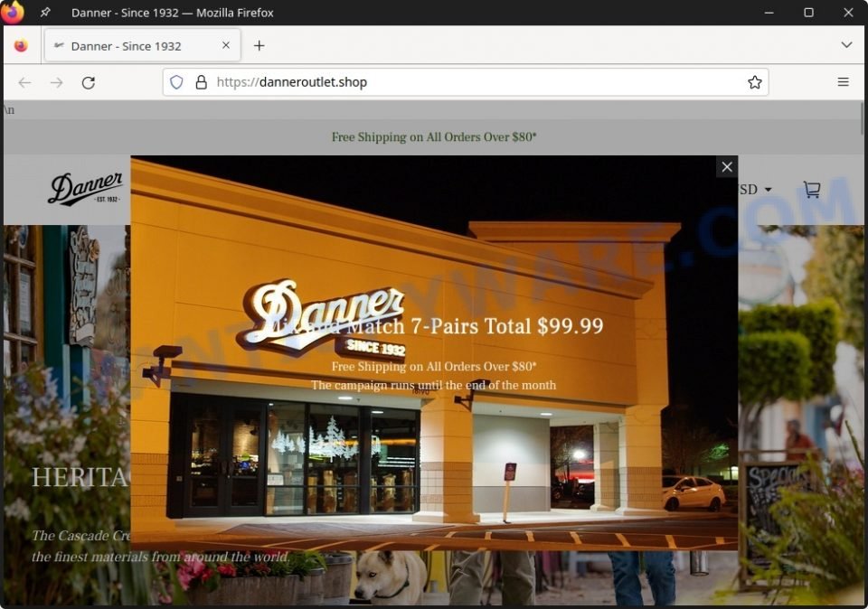Click the Free Shipping text inside popup

tap(434, 366)
